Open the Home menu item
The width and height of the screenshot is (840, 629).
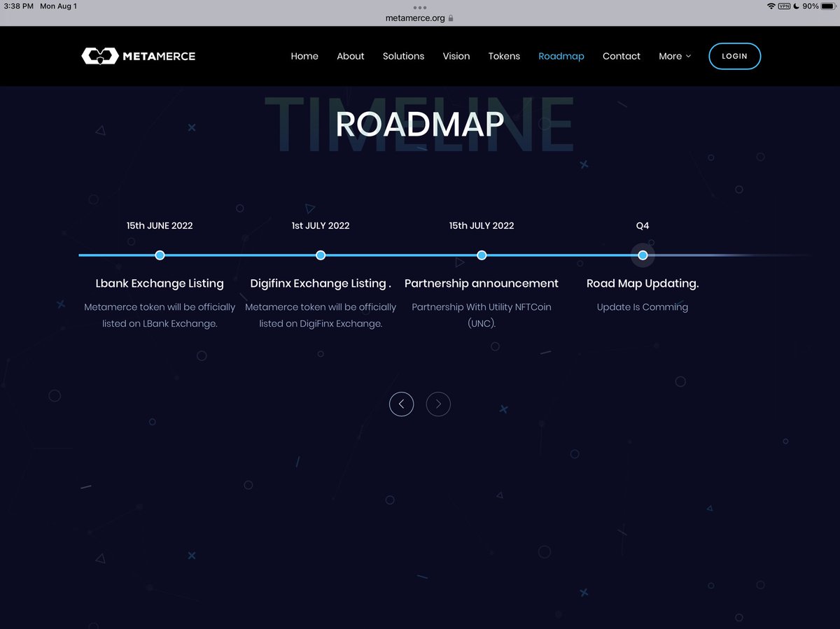point(304,56)
